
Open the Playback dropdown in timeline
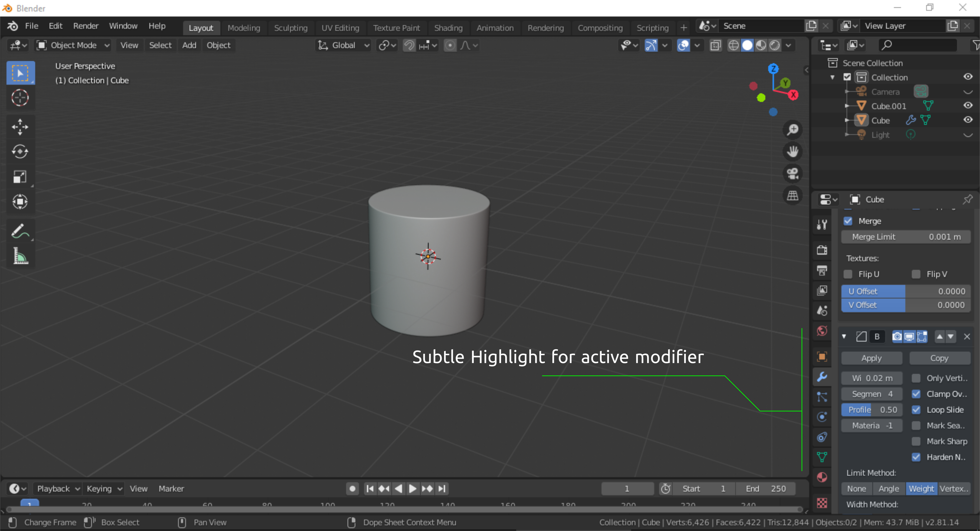click(x=58, y=488)
